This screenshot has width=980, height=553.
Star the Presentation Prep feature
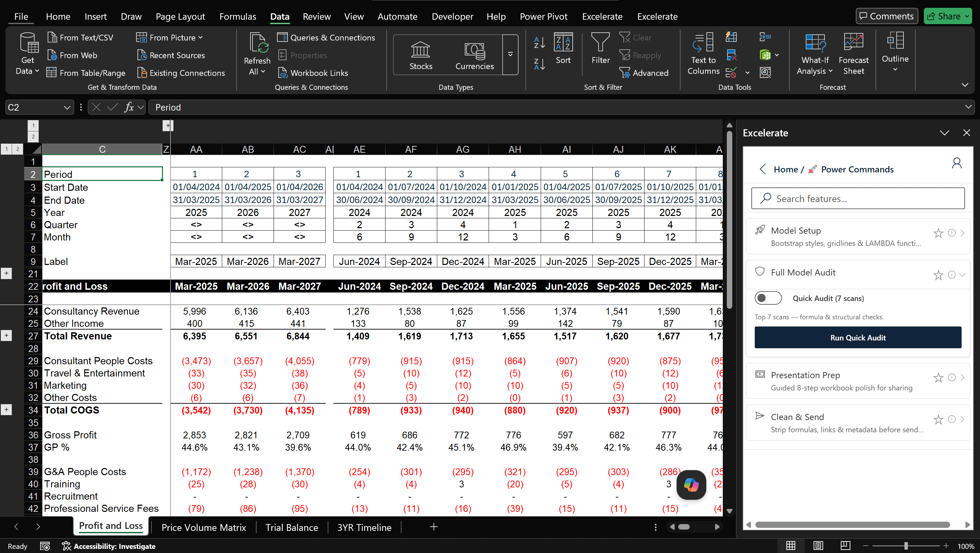pos(938,377)
